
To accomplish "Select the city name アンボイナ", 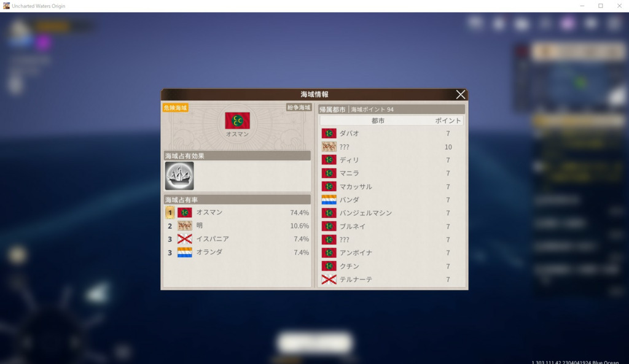I will point(356,252).
